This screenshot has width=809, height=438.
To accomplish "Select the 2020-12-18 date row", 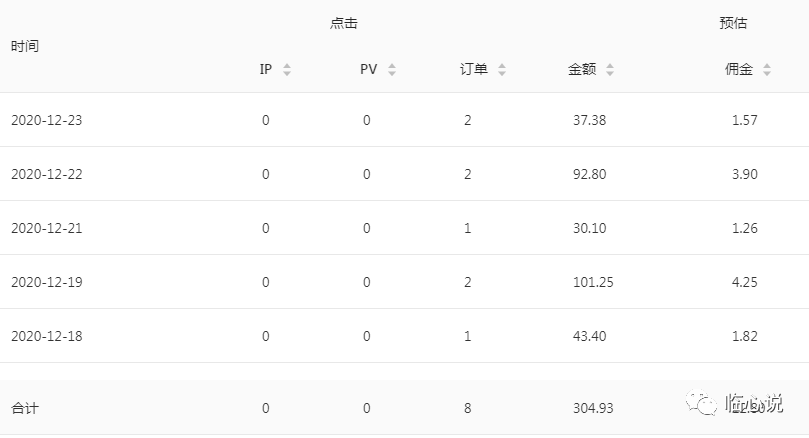I will pyautogui.click(x=404, y=336).
